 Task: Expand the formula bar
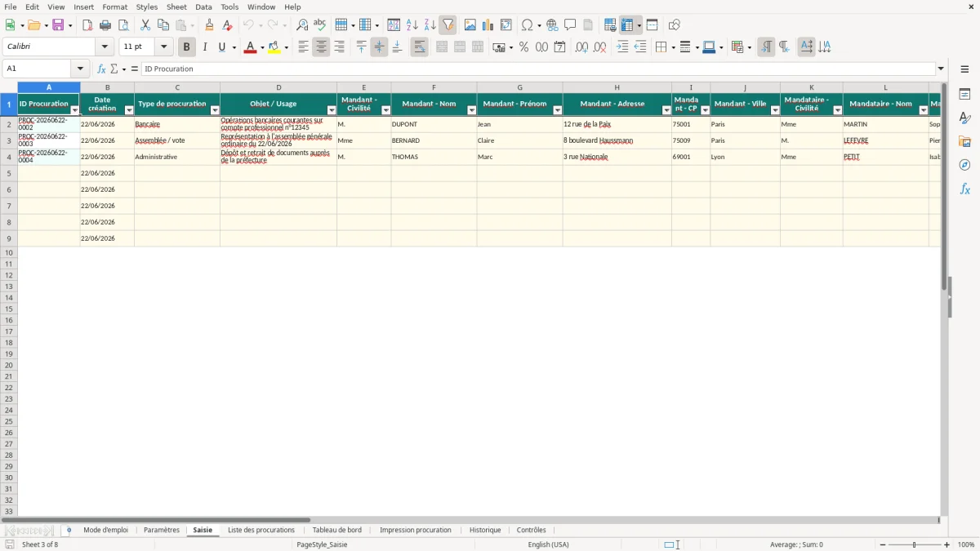(x=941, y=69)
